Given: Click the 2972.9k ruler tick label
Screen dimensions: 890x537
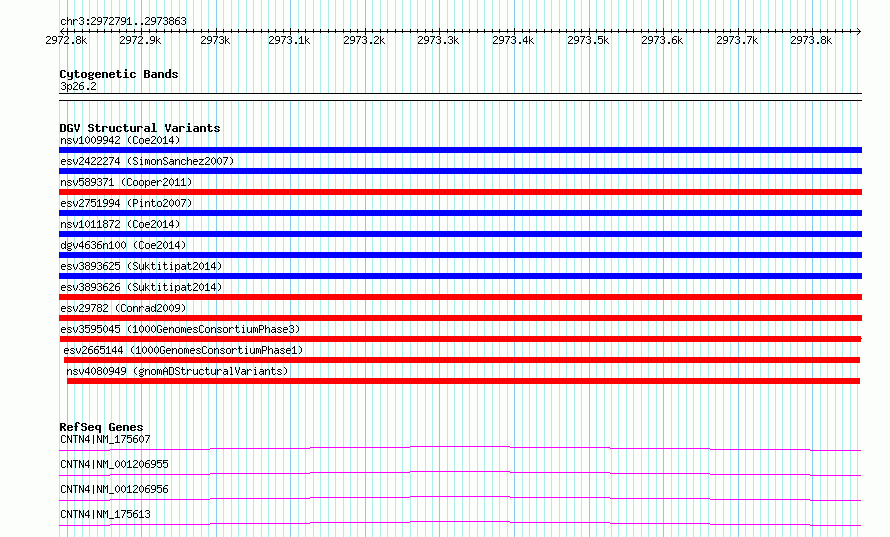Looking at the screenshot, I should (140, 40).
